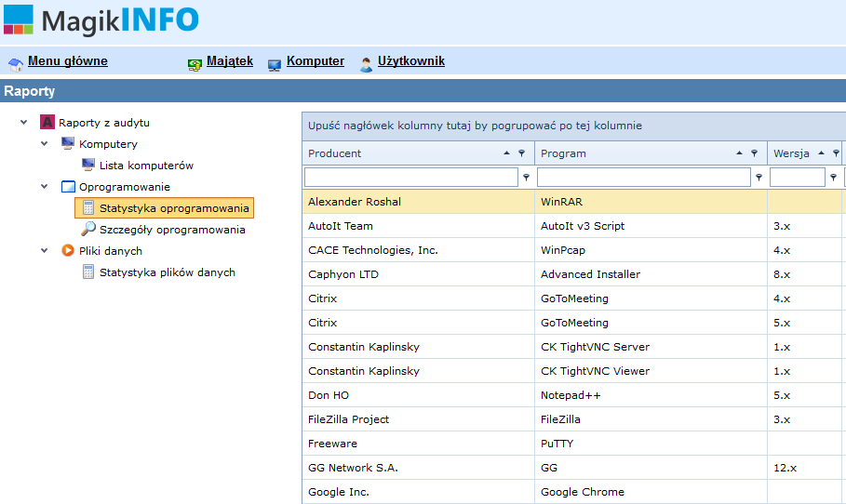Focus the Producent filter input
Viewport: 846px width, 504px height.
[x=411, y=177]
